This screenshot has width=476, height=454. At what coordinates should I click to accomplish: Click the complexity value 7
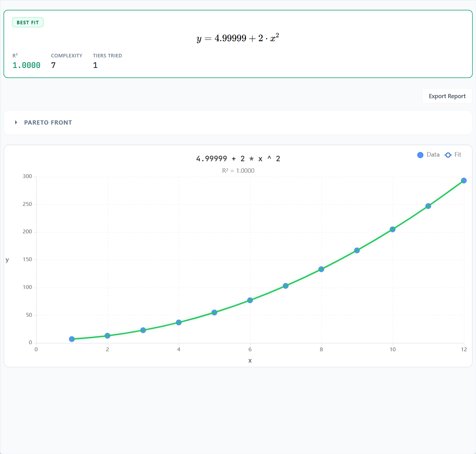53,65
